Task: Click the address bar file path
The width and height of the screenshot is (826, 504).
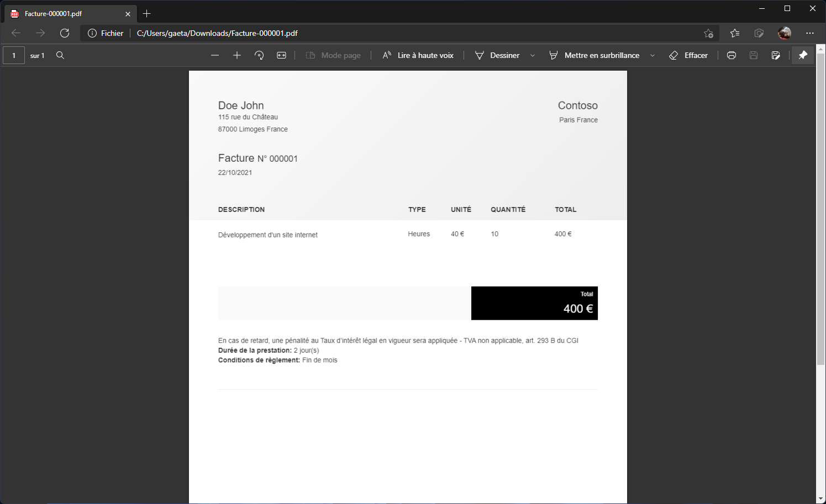Action: tap(217, 33)
